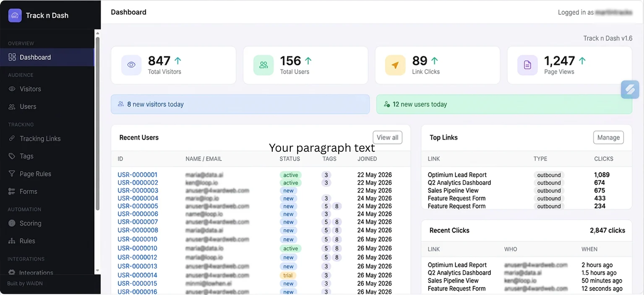Click the View all button in Recent Users
Image resolution: width=644 pixels, height=295 pixels.
(x=387, y=137)
